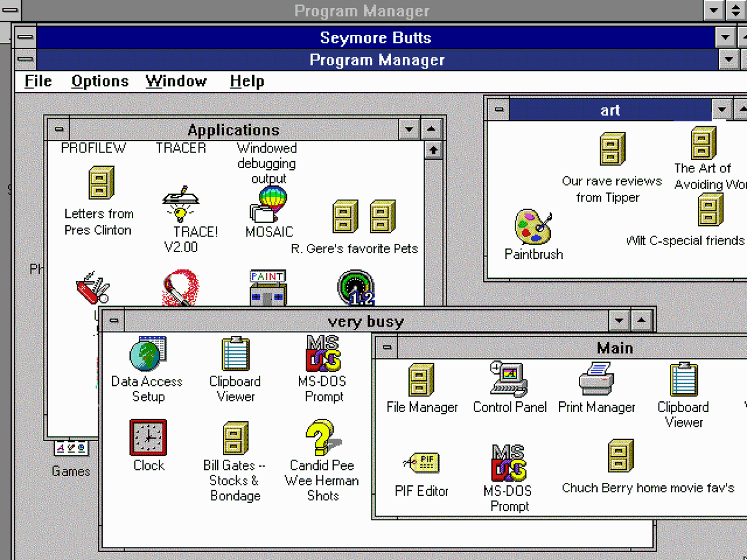Select the MOSAIC balloon icon
747x560 pixels.
tap(269, 204)
